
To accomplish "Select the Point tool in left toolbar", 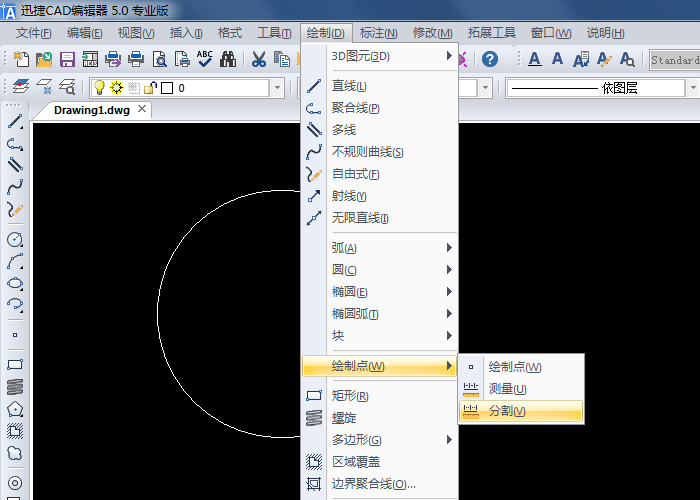I will coord(15,335).
